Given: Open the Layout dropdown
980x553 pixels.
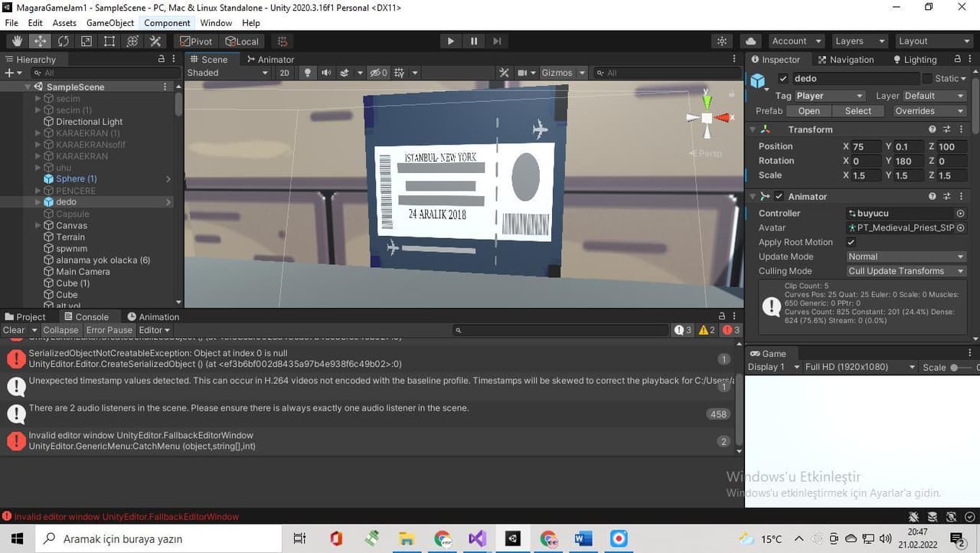Looking at the screenshot, I should point(933,41).
